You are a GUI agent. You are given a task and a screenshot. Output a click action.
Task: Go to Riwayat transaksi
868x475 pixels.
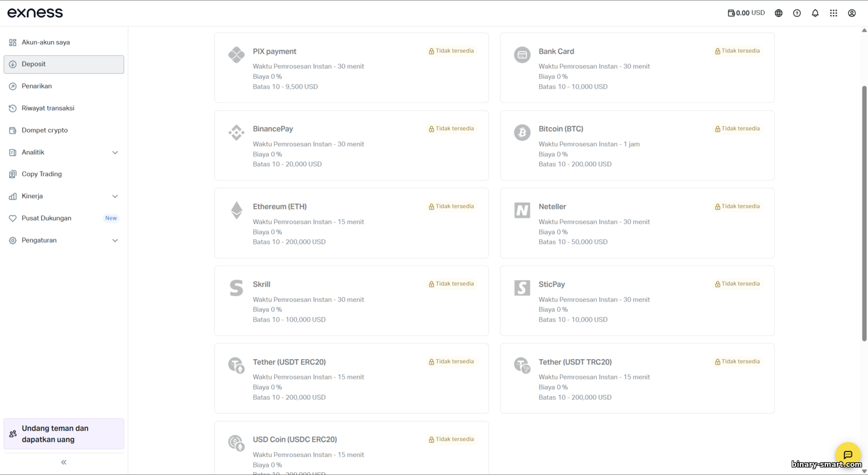point(47,108)
